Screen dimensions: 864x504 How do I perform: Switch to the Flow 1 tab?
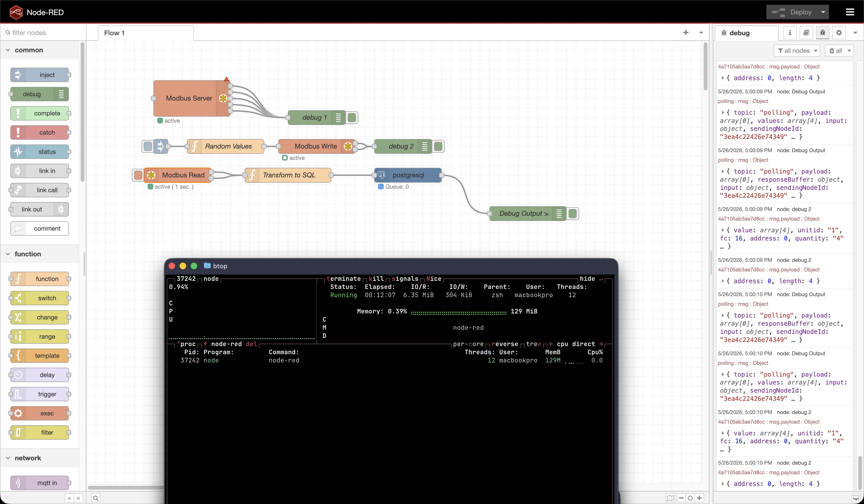[146, 33]
